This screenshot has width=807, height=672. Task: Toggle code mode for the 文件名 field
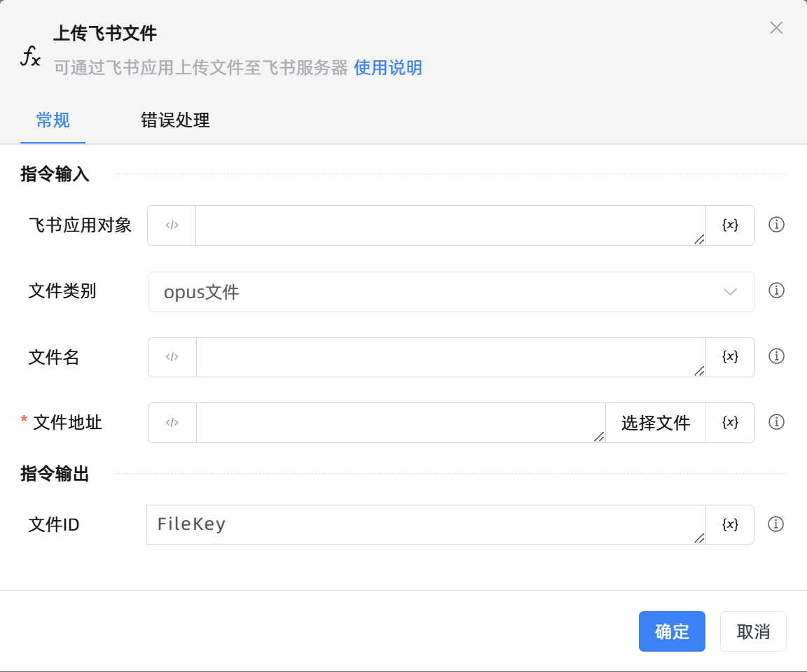(x=172, y=357)
